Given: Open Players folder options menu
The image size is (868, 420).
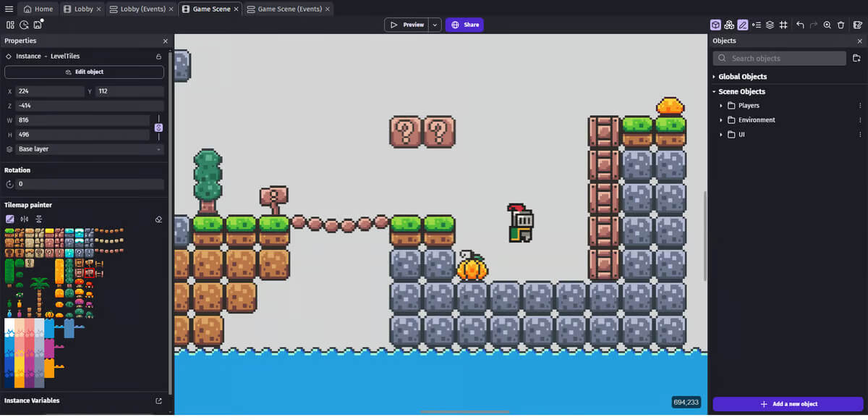Looking at the screenshot, I should (860, 106).
